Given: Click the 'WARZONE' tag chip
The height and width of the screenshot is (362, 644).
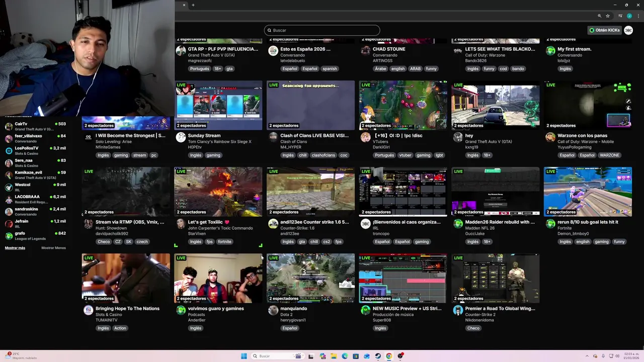Looking at the screenshot, I should point(609,155).
